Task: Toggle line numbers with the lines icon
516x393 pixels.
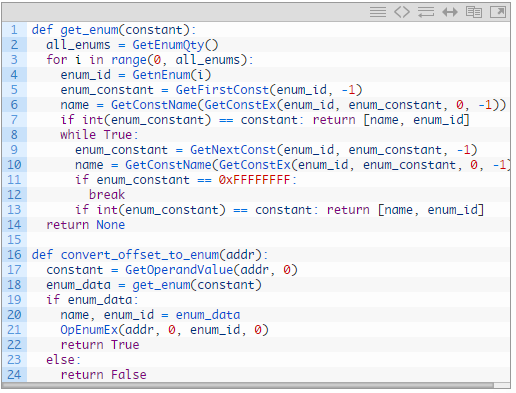Action: pyautogui.click(x=378, y=12)
